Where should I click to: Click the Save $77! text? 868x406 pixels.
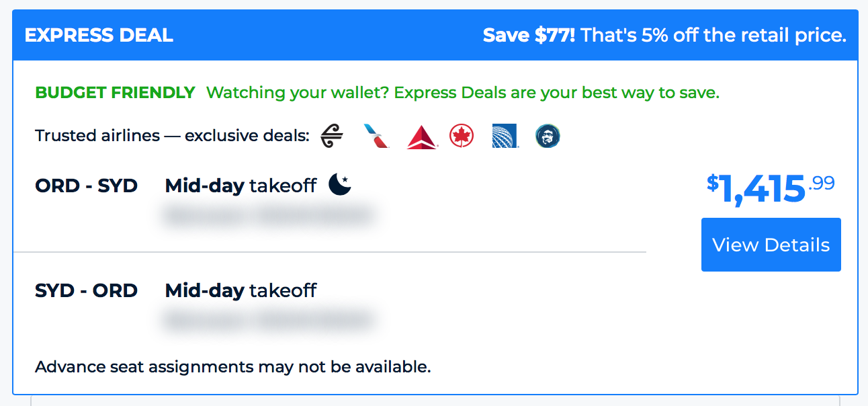(529, 36)
